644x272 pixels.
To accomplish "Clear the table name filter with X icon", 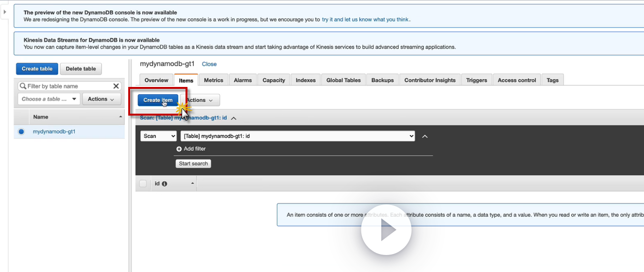I will coord(116,86).
